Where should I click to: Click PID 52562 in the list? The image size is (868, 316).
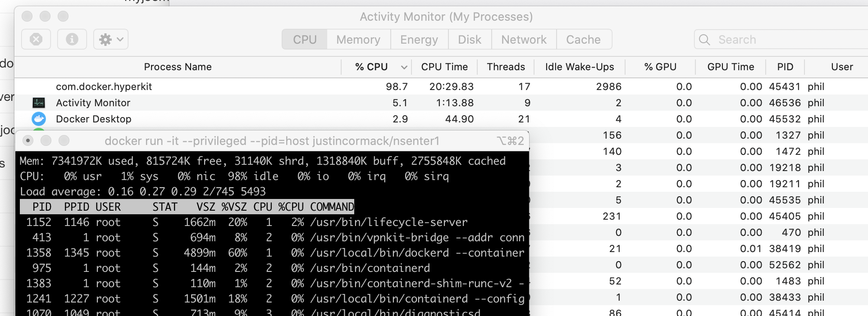coord(785,265)
